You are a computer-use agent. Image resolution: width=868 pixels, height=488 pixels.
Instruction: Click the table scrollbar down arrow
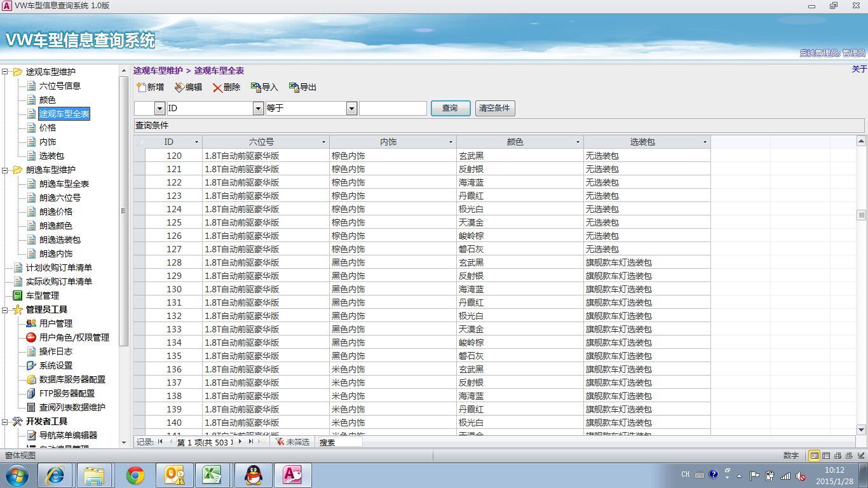(x=862, y=430)
